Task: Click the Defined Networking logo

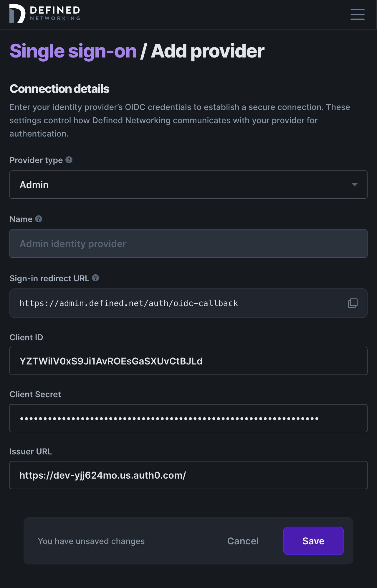Action: coord(44,13)
